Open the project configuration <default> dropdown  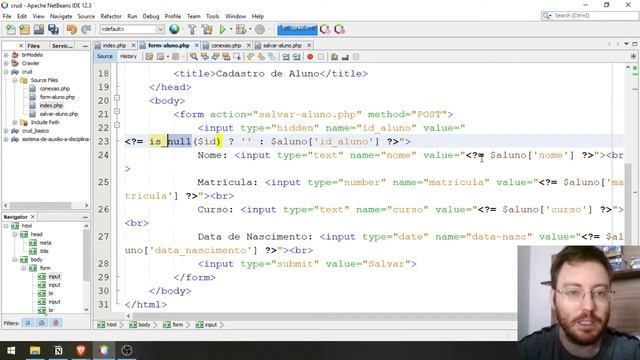click(132, 29)
